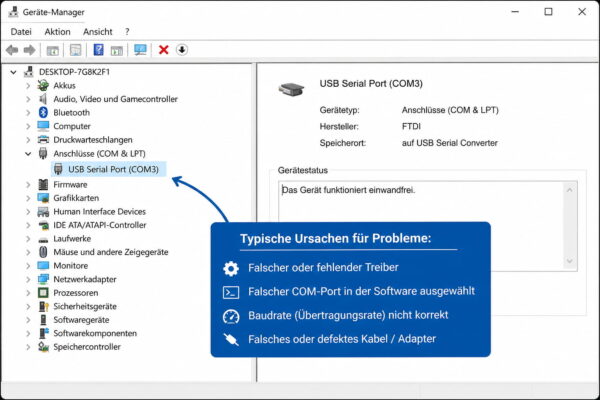
Task: Click the console-tree (show/hide) toolbar icon
Action: click(52, 50)
